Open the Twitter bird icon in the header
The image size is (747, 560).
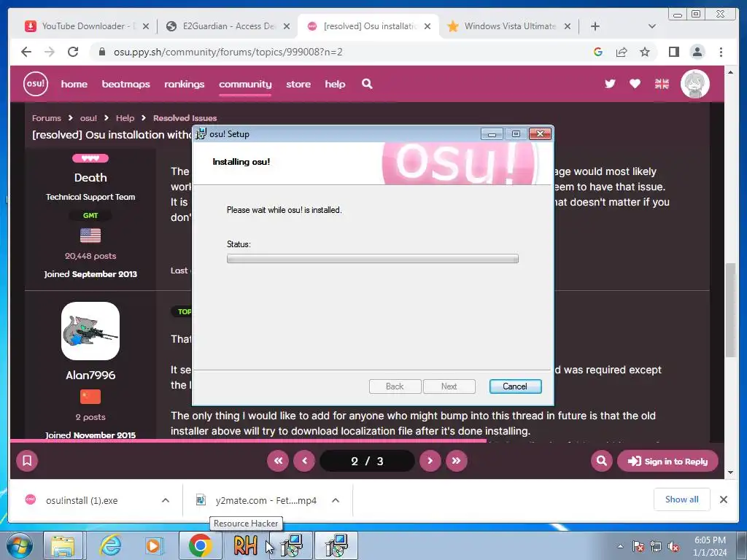click(610, 84)
